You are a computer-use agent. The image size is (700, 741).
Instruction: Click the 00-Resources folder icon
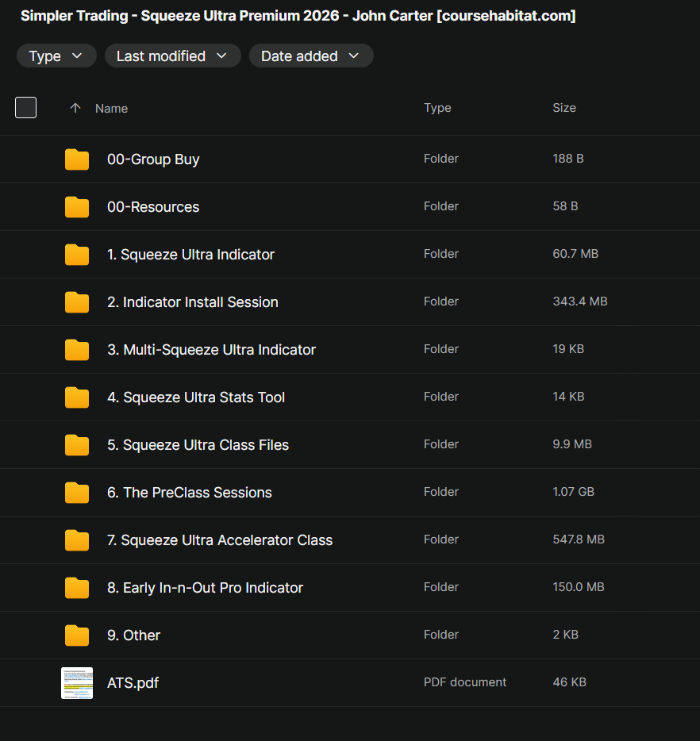(77, 207)
